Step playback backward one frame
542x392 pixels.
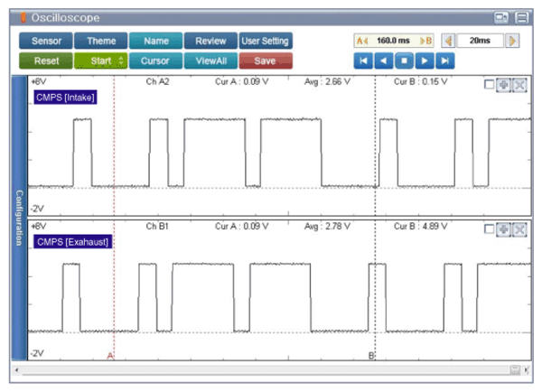[384, 61]
